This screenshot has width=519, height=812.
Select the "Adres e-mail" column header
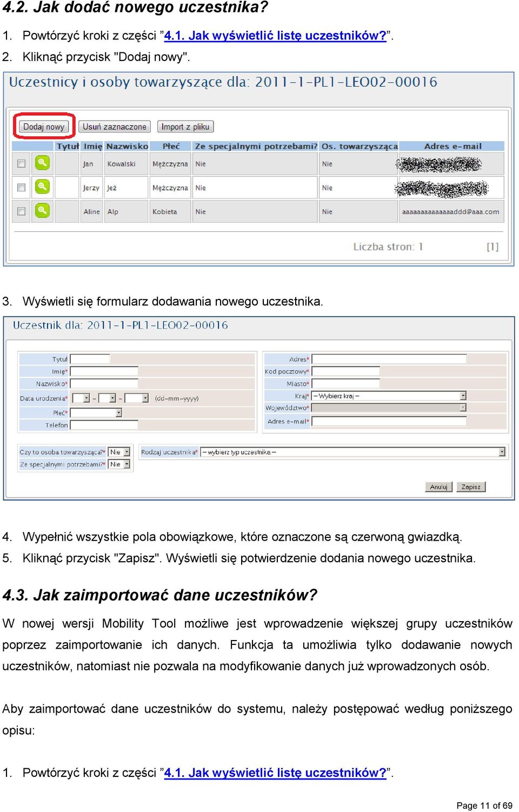point(453,146)
